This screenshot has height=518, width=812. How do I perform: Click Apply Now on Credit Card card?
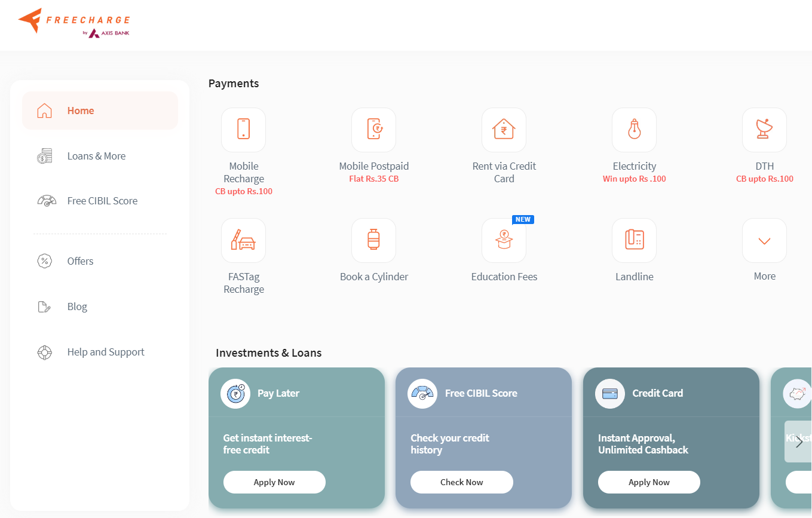click(649, 482)
